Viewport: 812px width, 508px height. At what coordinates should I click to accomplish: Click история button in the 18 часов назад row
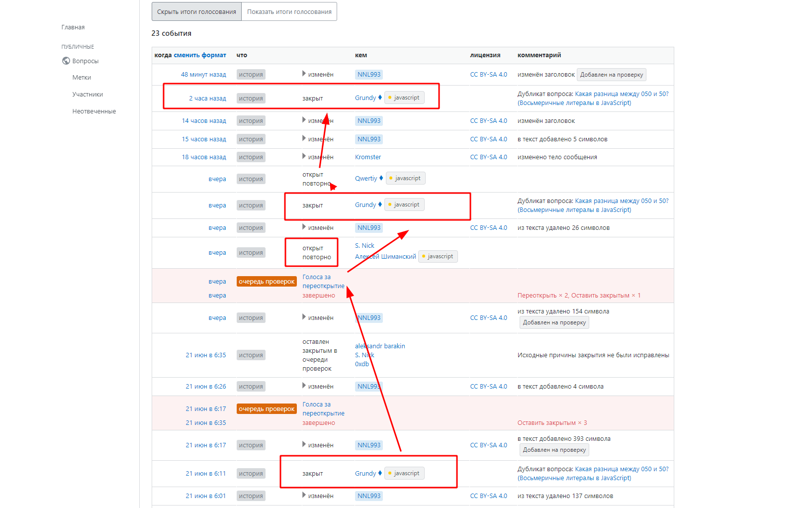(251, 157)
